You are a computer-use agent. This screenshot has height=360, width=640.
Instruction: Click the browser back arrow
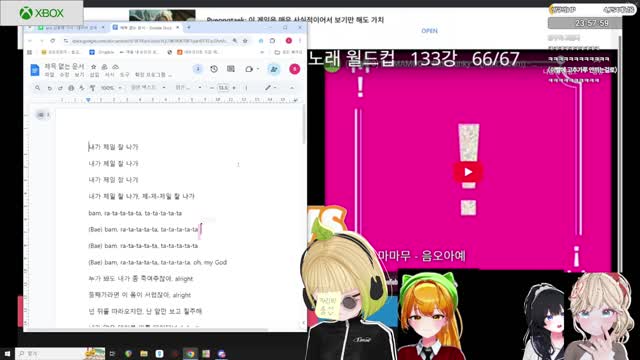pyautogui.click(x=29, y=41)
